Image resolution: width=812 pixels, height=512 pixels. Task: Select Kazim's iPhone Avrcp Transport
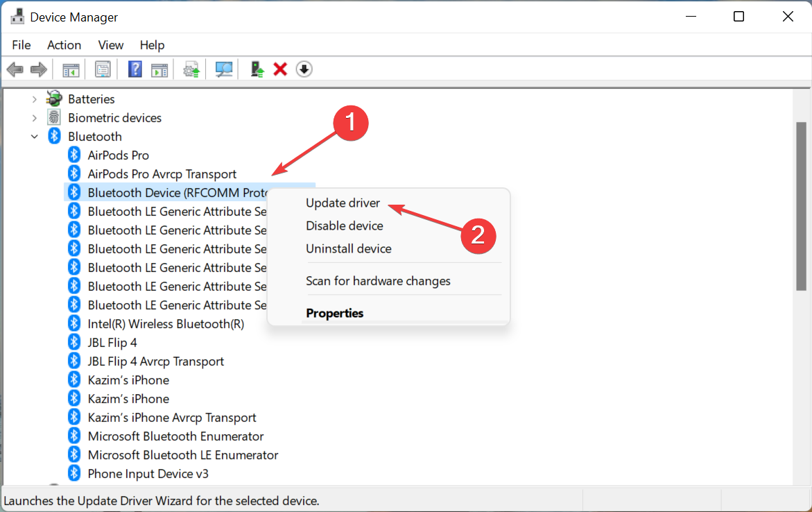172,417
